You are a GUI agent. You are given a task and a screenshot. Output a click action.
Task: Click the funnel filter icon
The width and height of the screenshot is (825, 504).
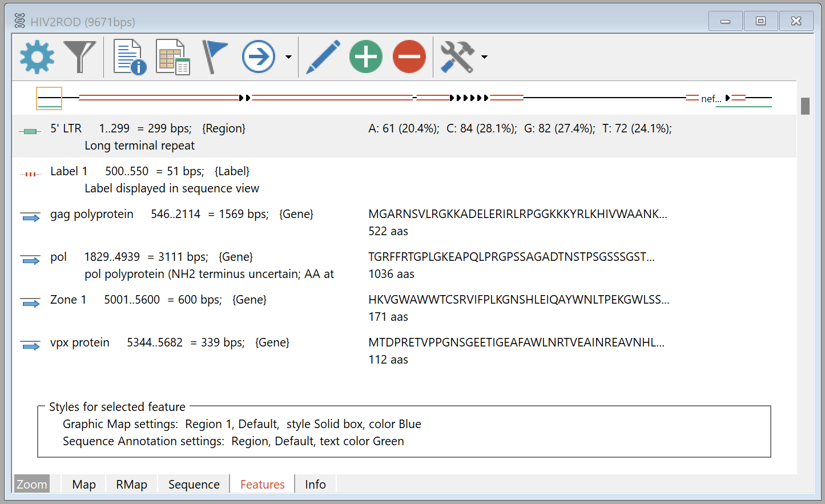[x=79, y=57]
